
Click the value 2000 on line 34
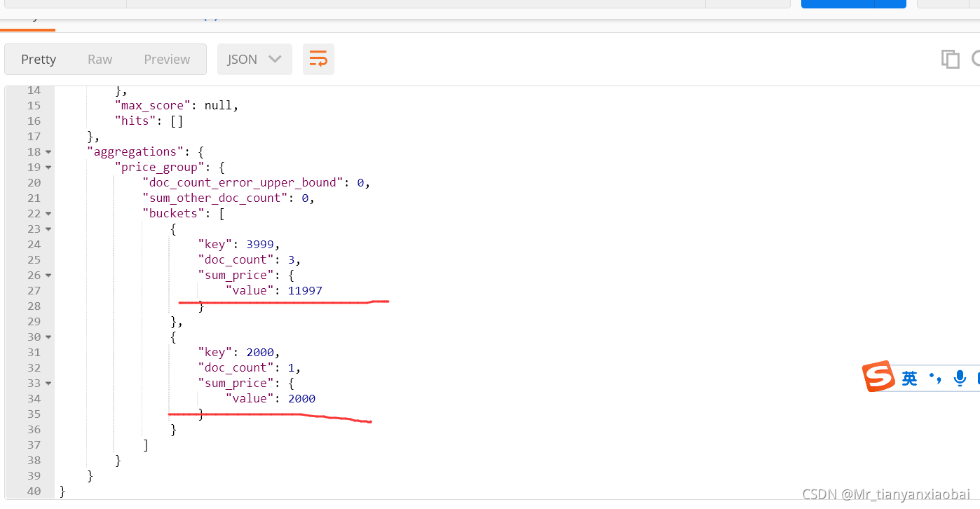[301, 399]
